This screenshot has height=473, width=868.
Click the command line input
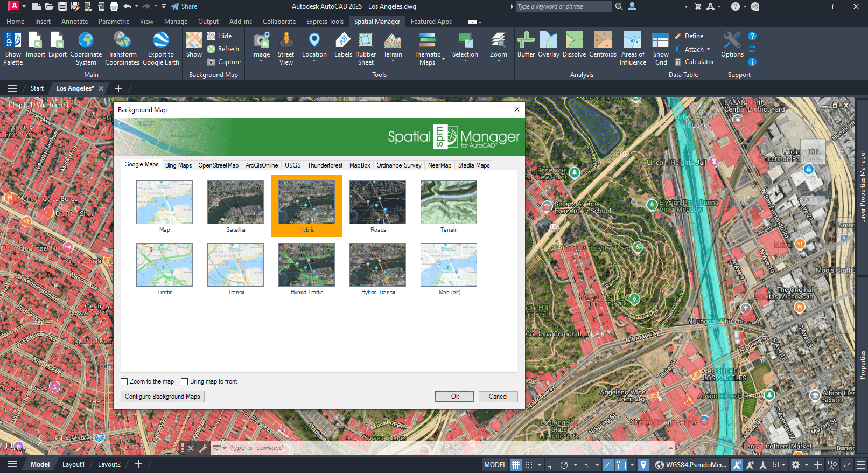tap(447, 448)
